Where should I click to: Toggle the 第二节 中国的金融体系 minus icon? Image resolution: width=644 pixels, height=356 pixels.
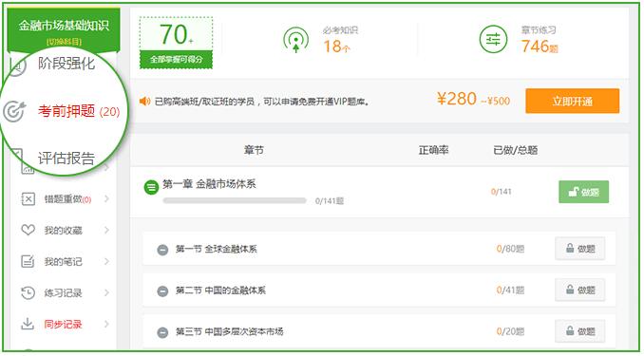click(x=162, y=290)
